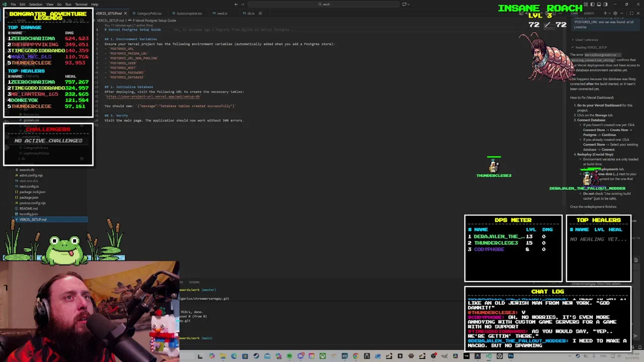Open Microsoft Edge from the taskbar
Image resolution: width=644 pixels, height=362 pixels.
tap(234, 356)
